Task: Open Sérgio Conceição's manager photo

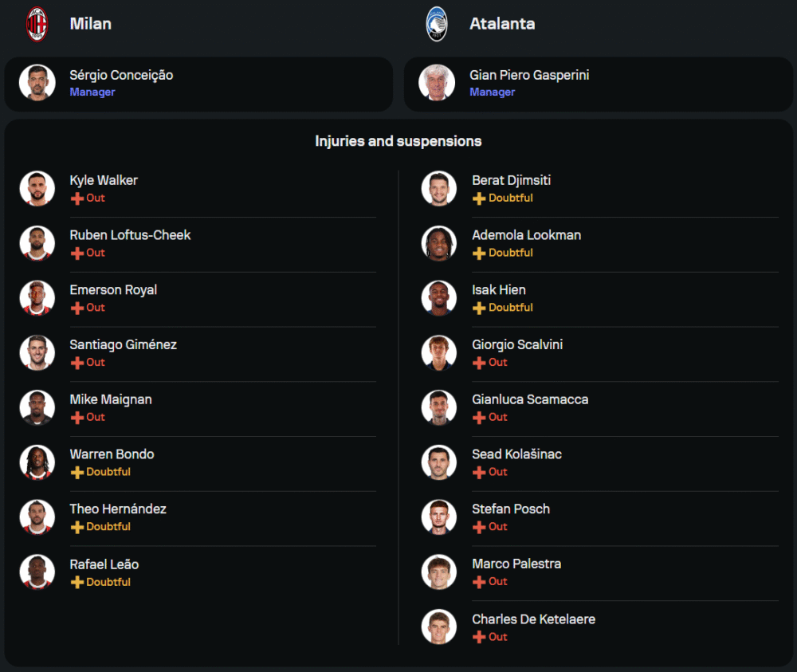Action: click(37, 83)
